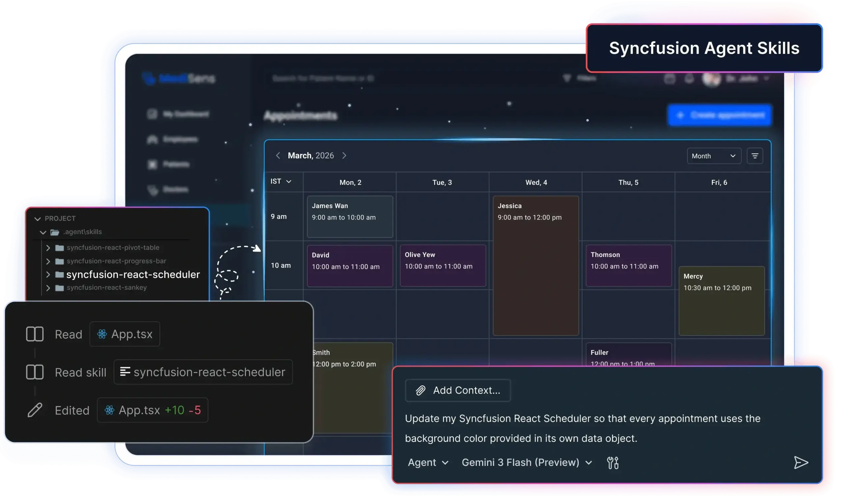Open the App.tsx chip in the Read row

(124, 334)
